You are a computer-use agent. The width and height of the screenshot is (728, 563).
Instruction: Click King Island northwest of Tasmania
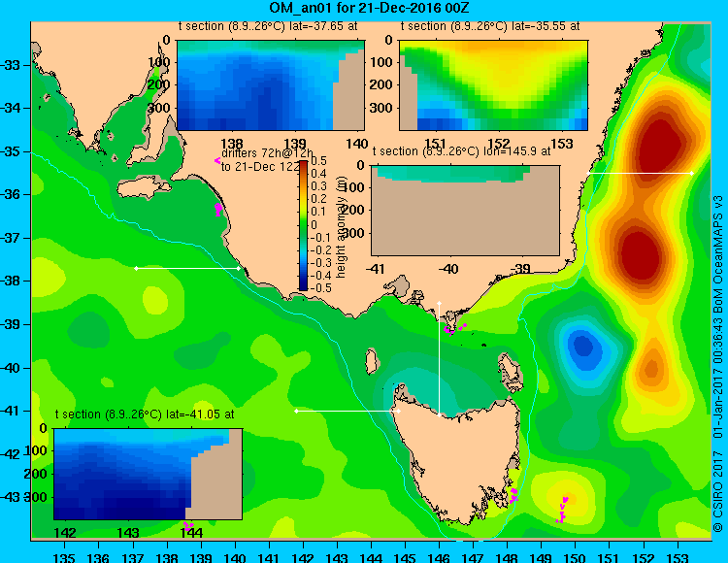click(371, 361)
